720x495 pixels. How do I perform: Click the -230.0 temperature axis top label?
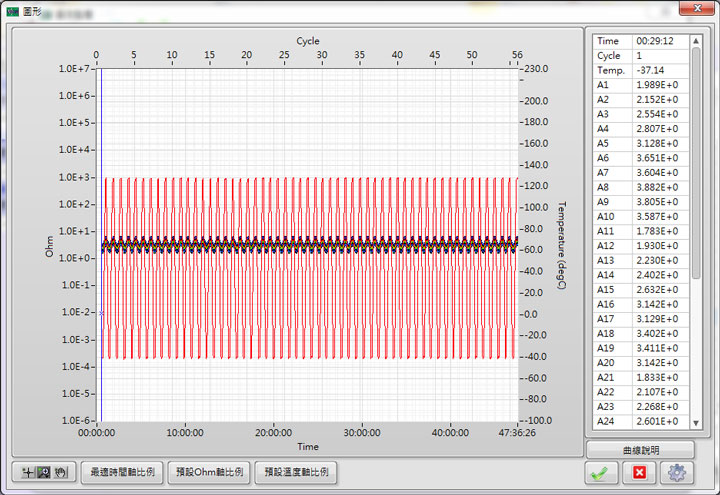point(541,69)
